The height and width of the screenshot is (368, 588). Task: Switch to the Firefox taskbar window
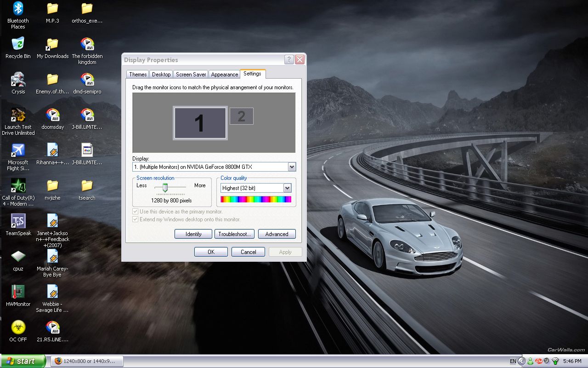[x=87, y=361]
